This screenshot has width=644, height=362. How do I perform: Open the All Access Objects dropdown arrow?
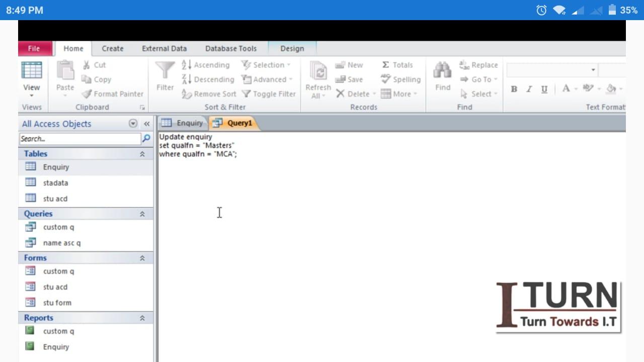click(x=133, y=124)
